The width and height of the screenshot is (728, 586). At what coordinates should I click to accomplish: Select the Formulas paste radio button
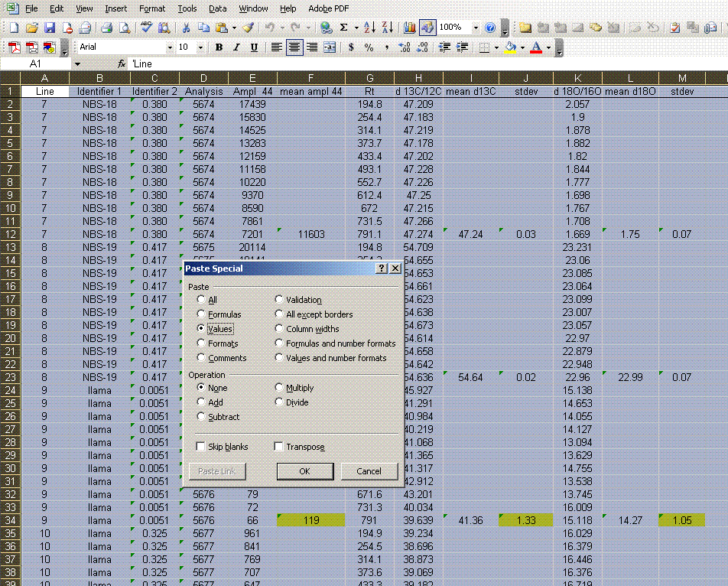(x=200, y=314)
